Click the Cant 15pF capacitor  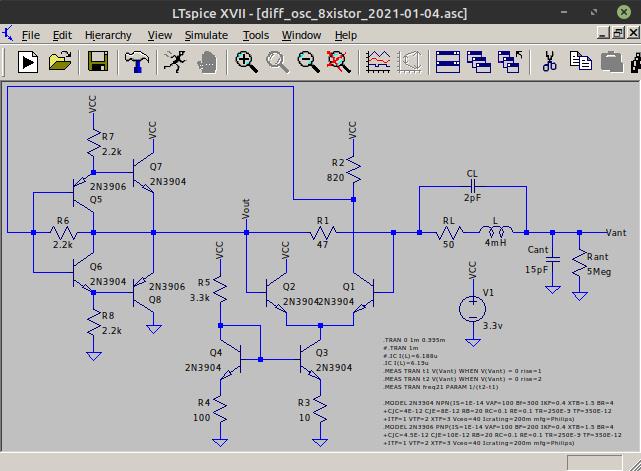(x=552, y=259)
